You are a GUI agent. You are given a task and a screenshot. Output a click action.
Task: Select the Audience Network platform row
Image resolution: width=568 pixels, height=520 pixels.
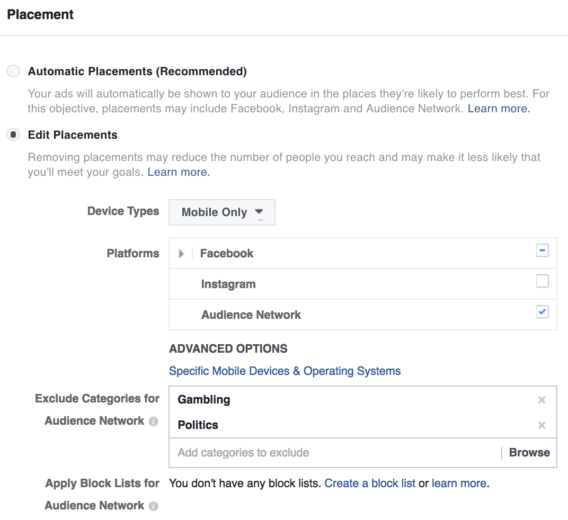pos(363,315)
